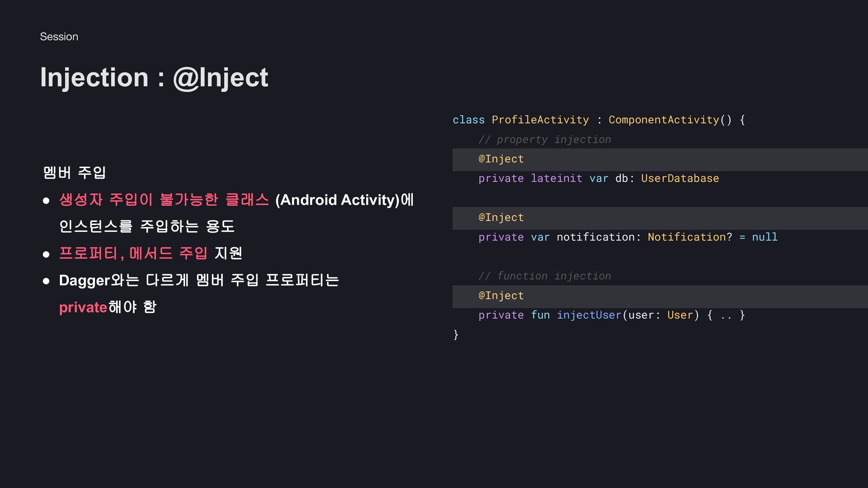Image resolution: width=868 pixels, height=488 pixels.
Task: Click the first highlighted @Inject annotation
Action: 501,159
